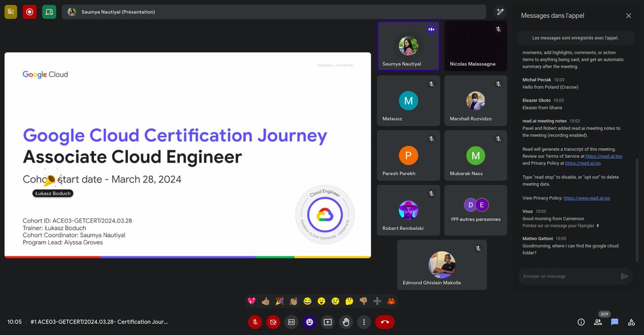Click the shared Google Cloud presentation slide
644x335 pixels.
point(188,155)
